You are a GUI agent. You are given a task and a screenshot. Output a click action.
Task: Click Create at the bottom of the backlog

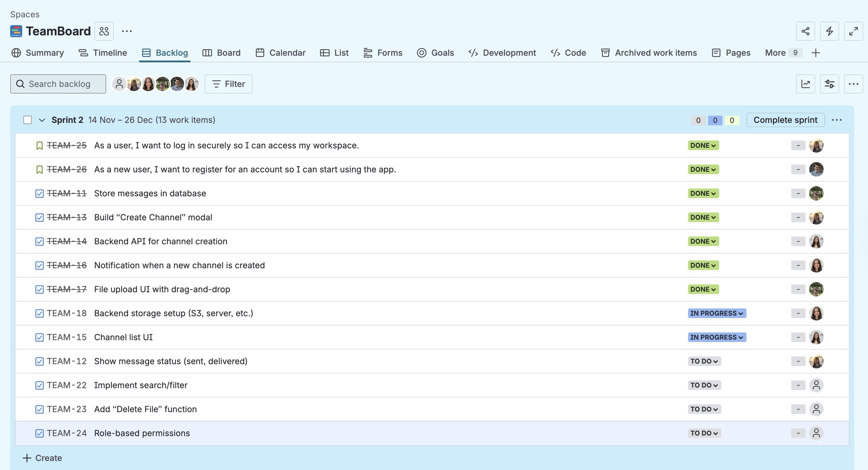42,458
